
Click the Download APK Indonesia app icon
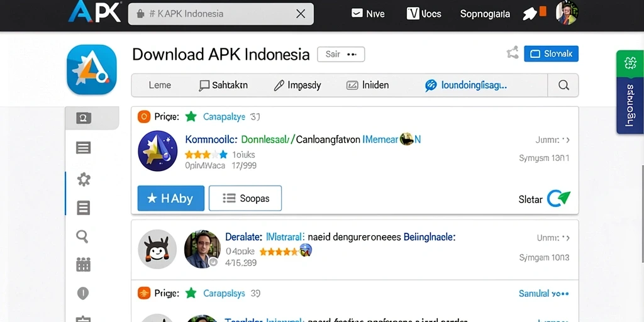click(92, 69)
